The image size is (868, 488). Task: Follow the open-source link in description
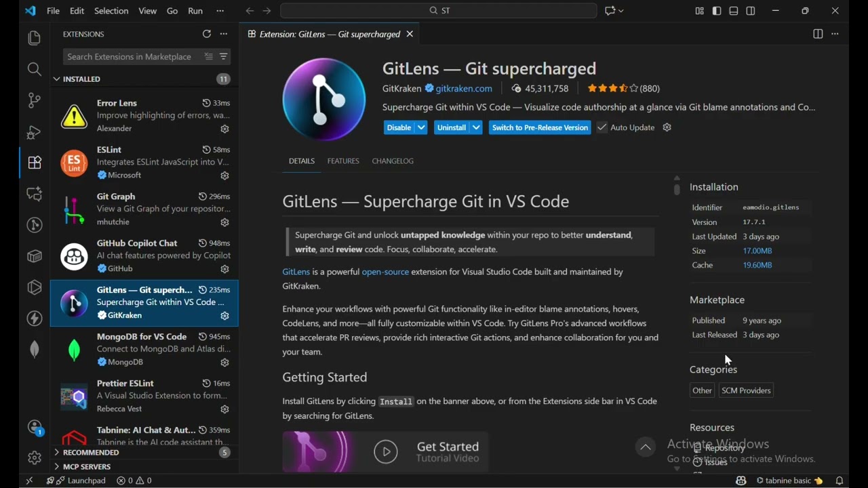pos(385,272)
